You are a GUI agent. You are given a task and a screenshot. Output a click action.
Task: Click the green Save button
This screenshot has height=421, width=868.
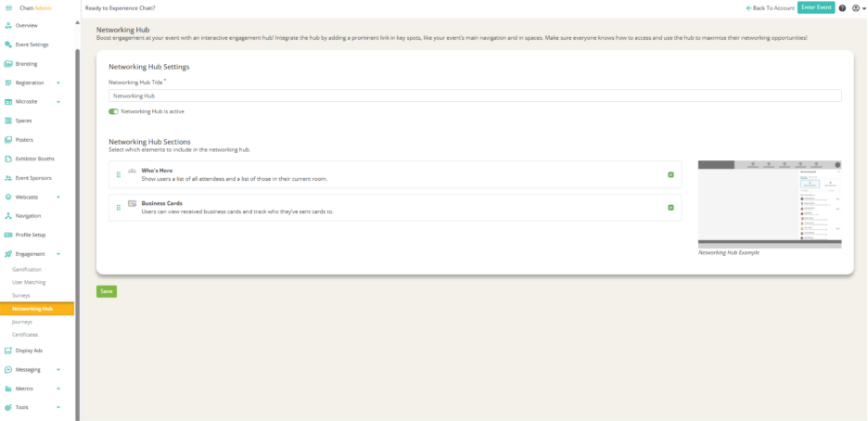pyautogui.click(x=107, y=291)
